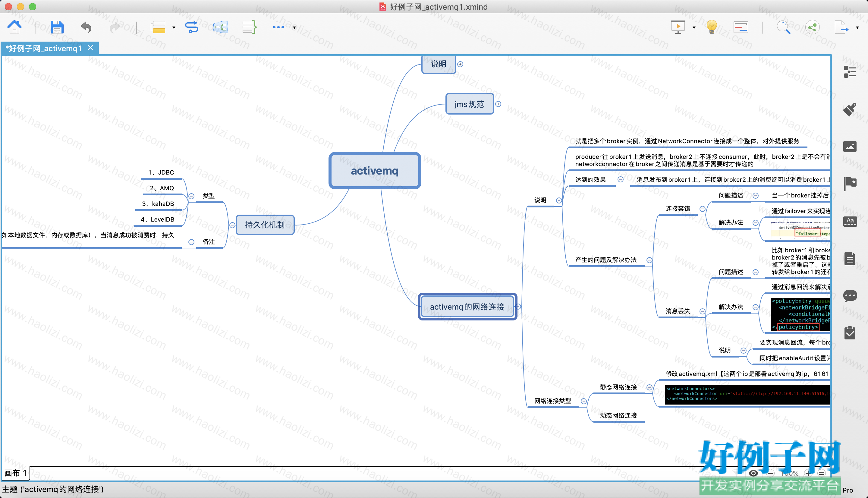Switch to 好例子网_activemq1 document tab

(x=44, y=48)
